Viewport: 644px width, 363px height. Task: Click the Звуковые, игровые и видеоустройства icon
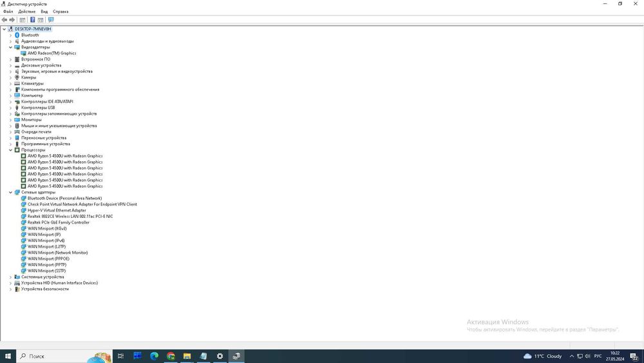[x=17, y=72]
